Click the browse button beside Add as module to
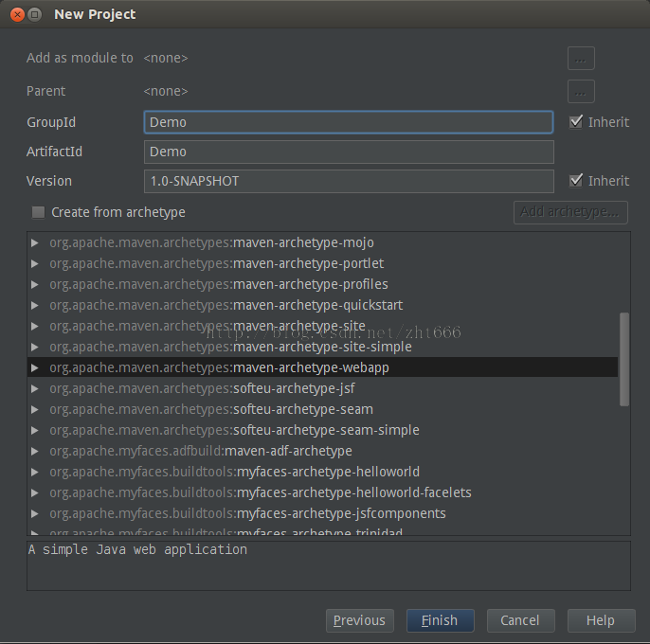 pyautogui.click(x=581, y=59)
